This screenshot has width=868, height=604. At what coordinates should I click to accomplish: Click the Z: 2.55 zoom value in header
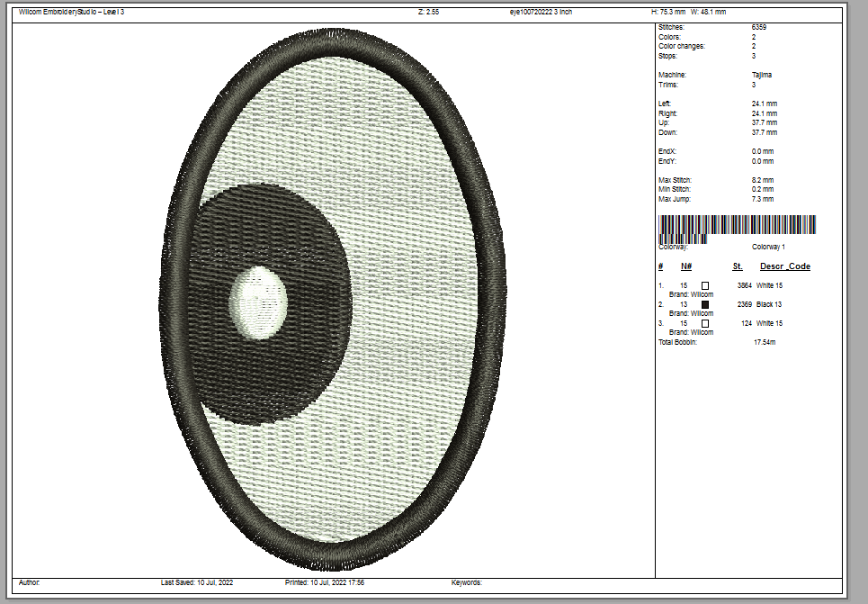pyautogui.click(x=428, y=12)
